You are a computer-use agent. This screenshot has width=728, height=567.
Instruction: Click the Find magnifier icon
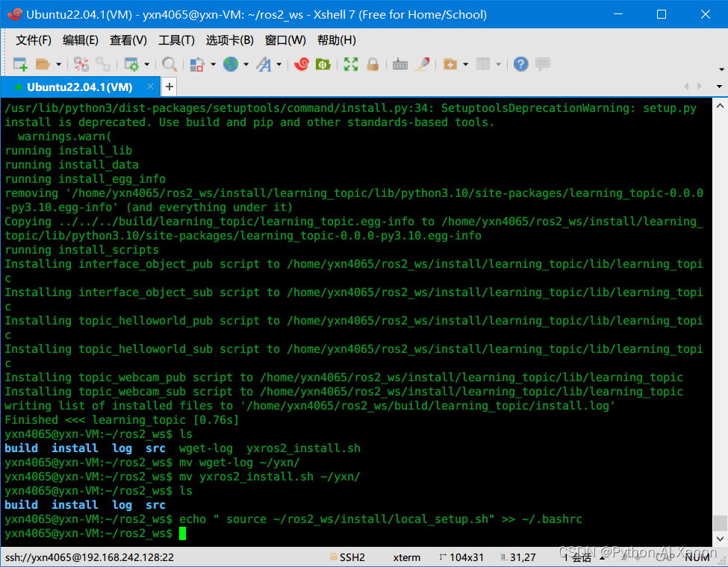pos(169,64)
